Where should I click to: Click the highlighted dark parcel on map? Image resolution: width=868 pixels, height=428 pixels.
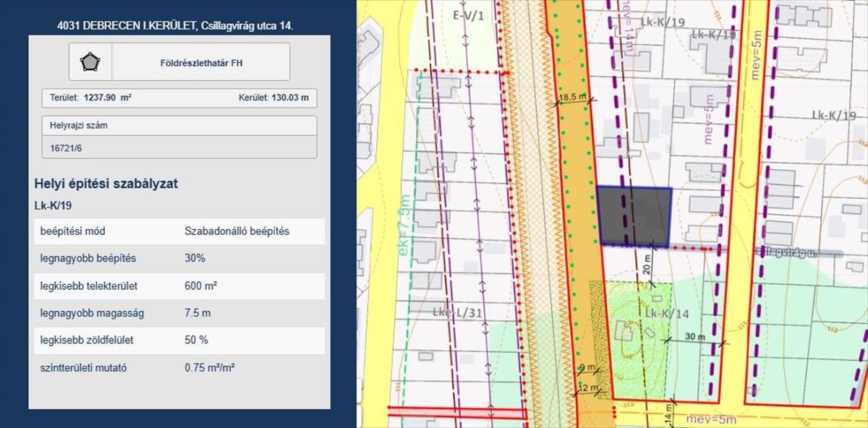633,215
